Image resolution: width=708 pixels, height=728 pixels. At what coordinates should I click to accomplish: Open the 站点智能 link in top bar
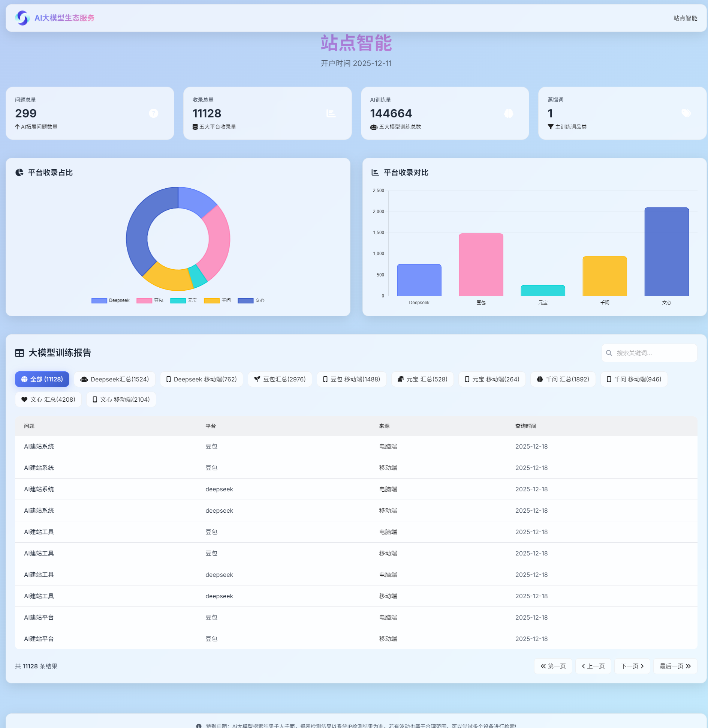(x=686, y=18)
